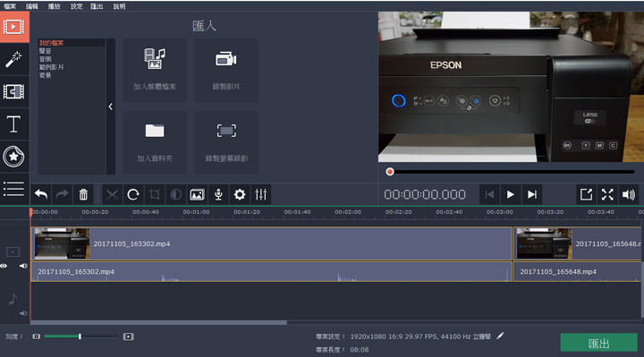Screen dimensions: 644x357
Task: Open the 匯出 menu
Action: tap(97, 6)
